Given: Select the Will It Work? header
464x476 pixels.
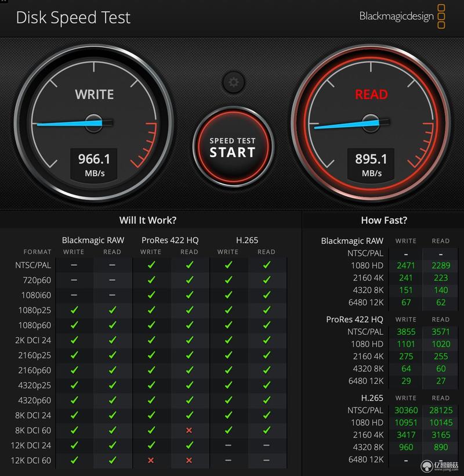Looking at the screenshot, I should click(148, 220).
